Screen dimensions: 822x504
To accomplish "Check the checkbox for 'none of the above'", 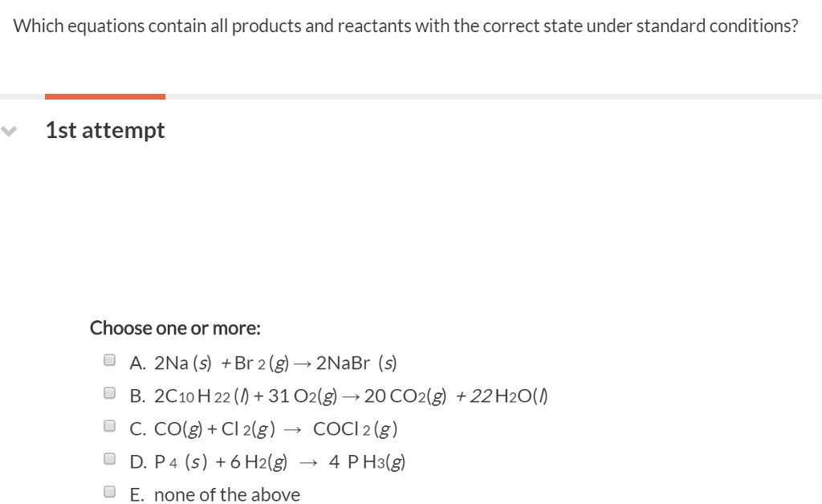I will (x=109, y=491).
